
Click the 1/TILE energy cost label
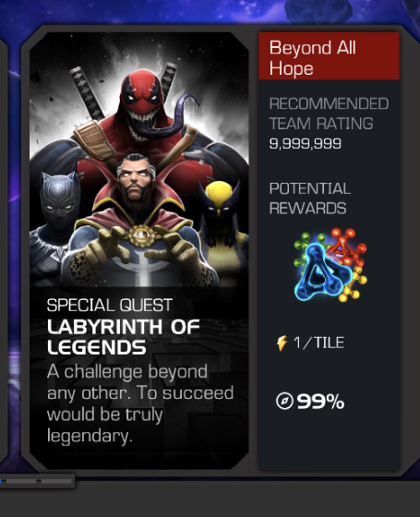pyautogui.click(x=318, y=343)
